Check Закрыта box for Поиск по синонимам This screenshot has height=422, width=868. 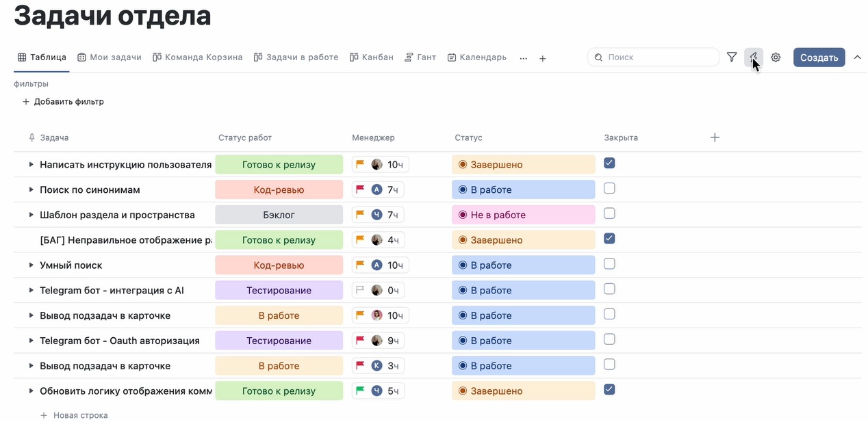tap(609, 189)
